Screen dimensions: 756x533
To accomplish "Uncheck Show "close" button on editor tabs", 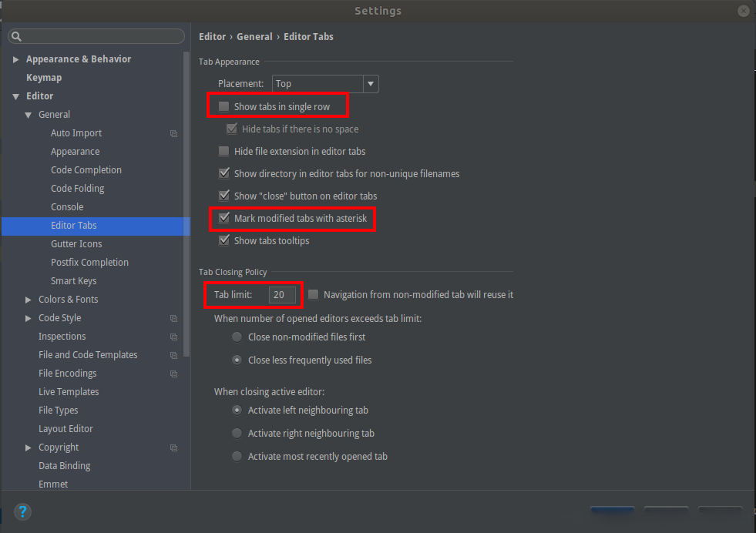I will pos(223,196).
